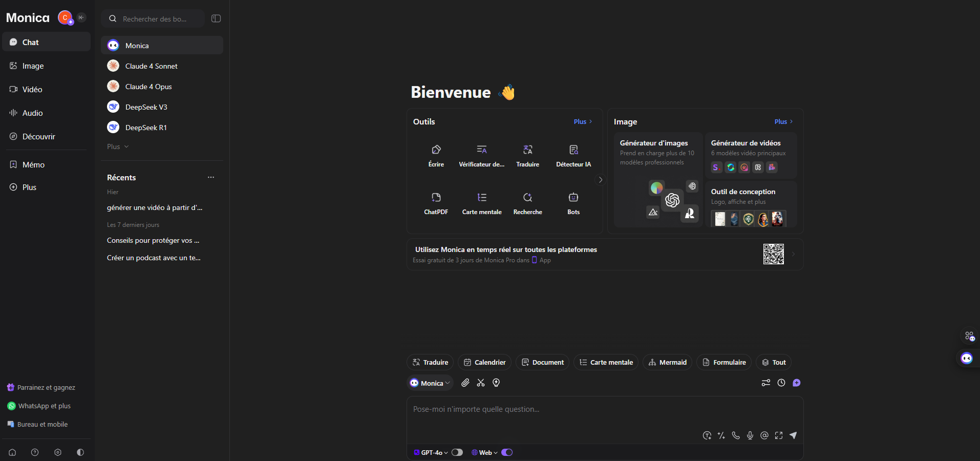Expand Plus under the bot list
980x461 pixels.
[x=118, y=146]
